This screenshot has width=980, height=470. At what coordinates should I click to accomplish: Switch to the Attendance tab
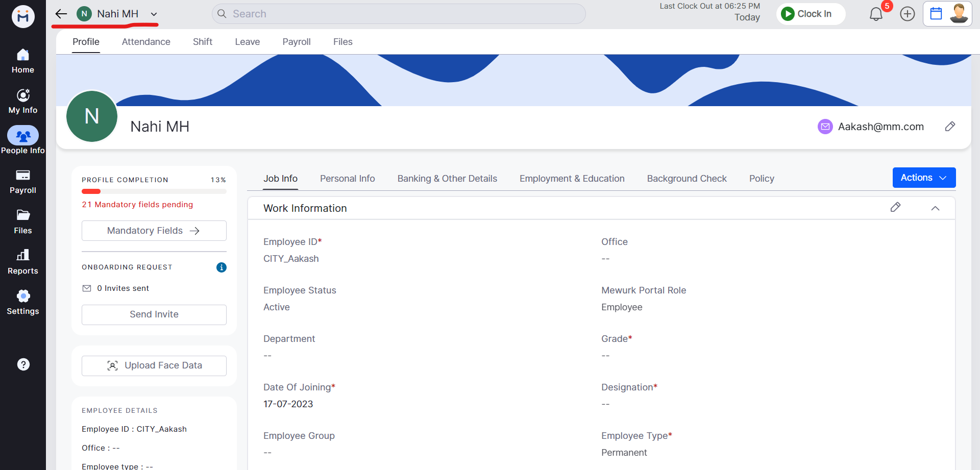click(x=146, y=42)
